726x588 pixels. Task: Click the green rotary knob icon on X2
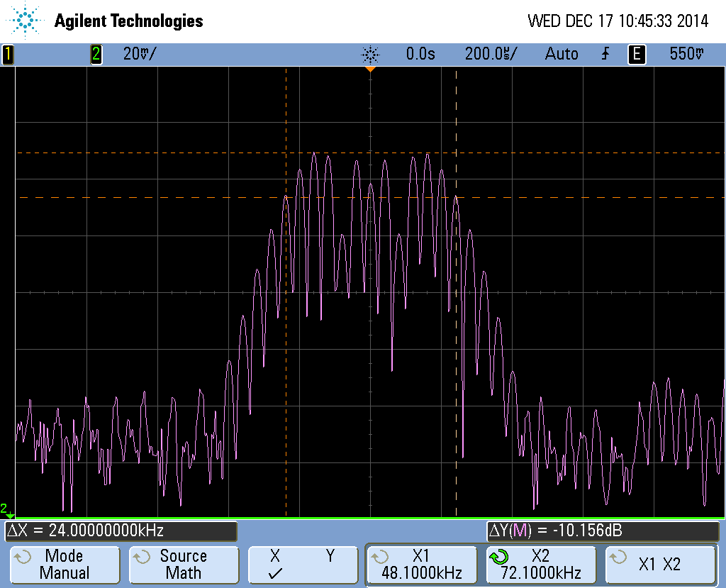pyautogui.click(x=499, y=558)
